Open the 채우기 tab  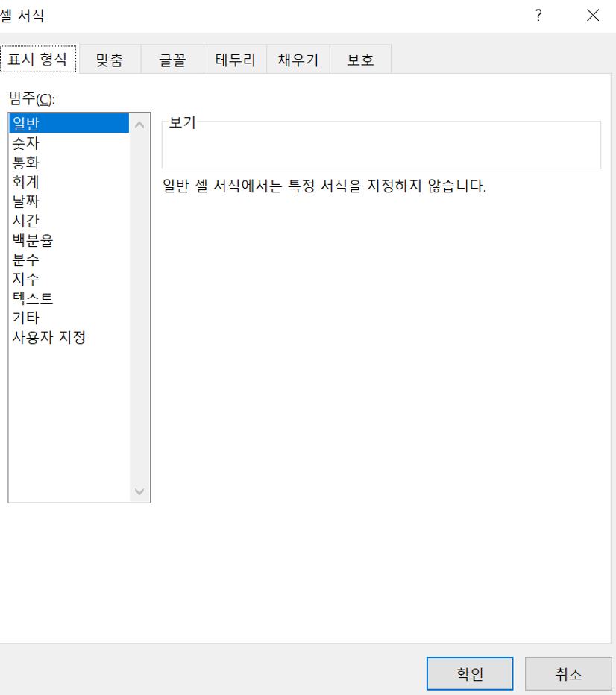click(298, 60)
